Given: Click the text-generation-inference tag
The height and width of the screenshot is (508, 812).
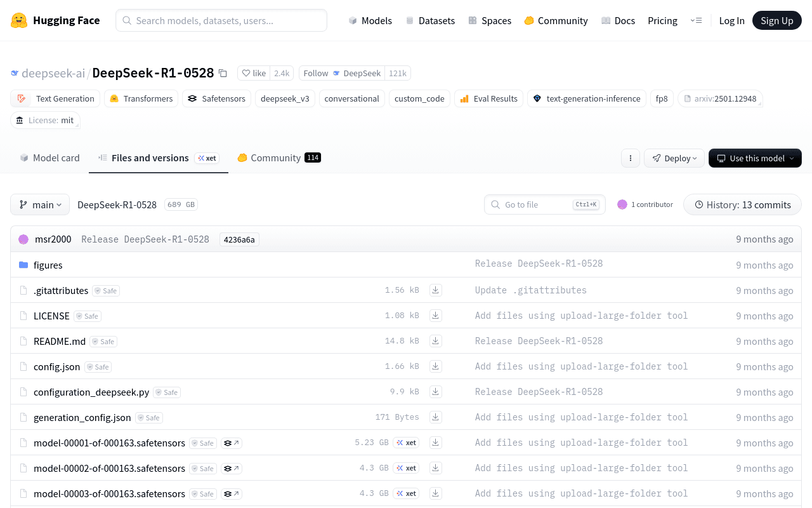Looking at the screenshot, I should click(x=587, y=98).
